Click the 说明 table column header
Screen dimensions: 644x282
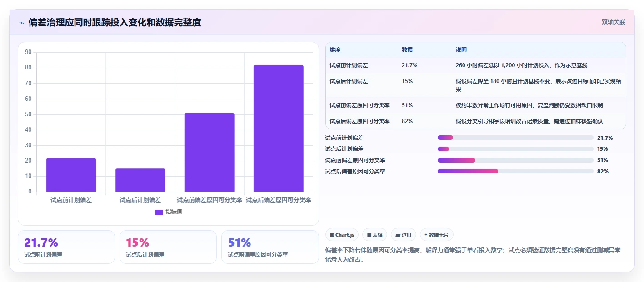pos(461,50)
